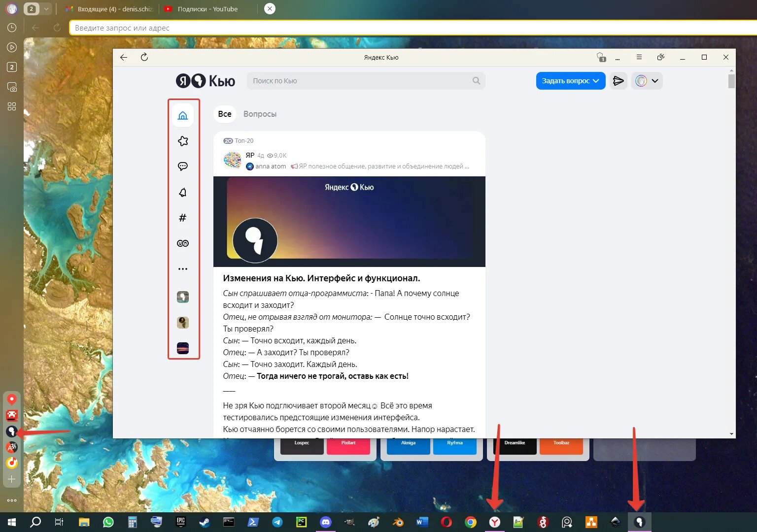The height and width of the screenshot is (532, 757).
Task: Open the Dreamlike tile on the new tab page
Action: click(515, 446)
